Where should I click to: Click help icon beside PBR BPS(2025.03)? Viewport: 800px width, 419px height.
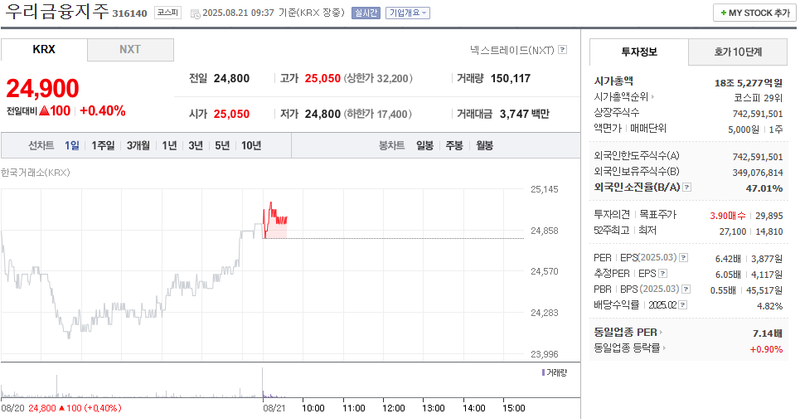tap(686, 289)
